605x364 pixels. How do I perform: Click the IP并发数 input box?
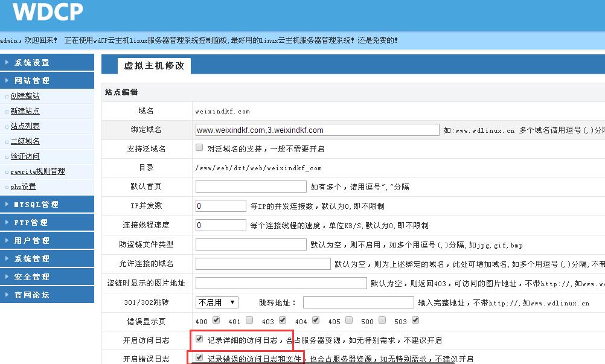pyautogui.click(x=220, y=206)
